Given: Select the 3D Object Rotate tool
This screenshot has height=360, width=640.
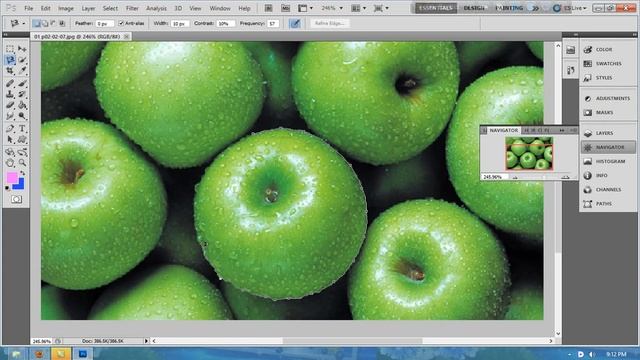Looking at the screenshot, I should (10, 153).
